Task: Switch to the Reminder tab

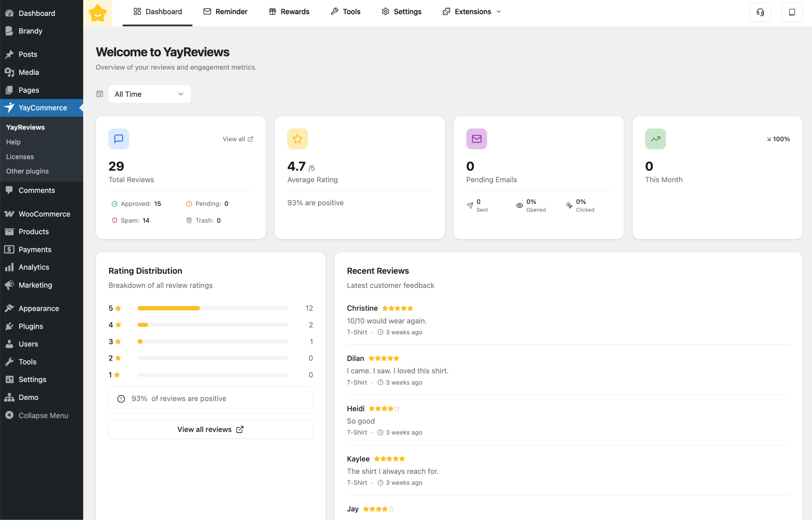Action: coord(225,11)
